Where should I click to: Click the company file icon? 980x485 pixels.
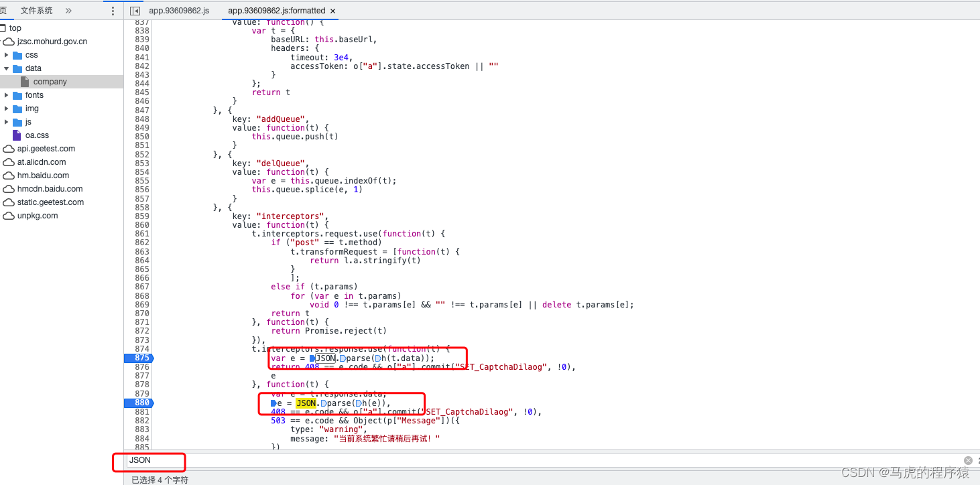(25, 82)
